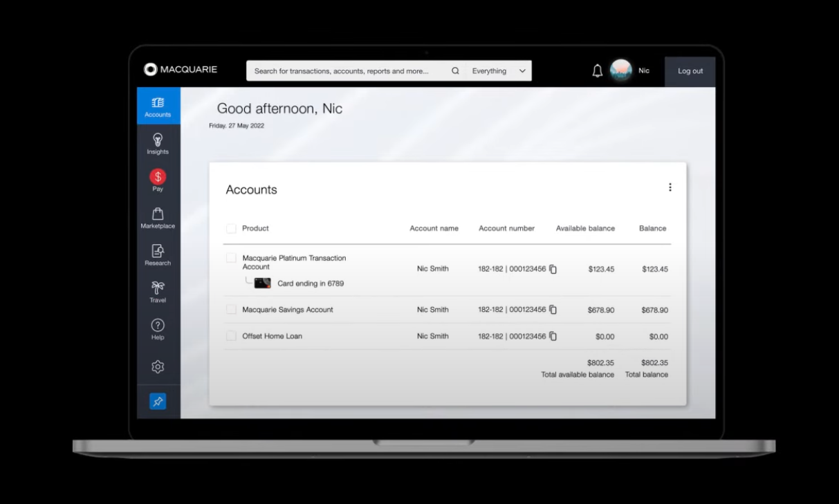Open the Nic profile avatar

[621, 71]
